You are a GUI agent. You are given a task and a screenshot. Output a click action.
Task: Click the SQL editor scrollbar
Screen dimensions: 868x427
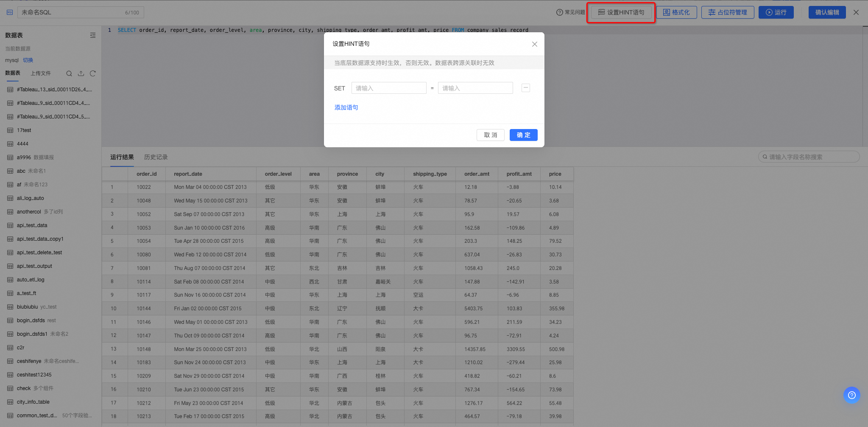click(x=865, y=86)
